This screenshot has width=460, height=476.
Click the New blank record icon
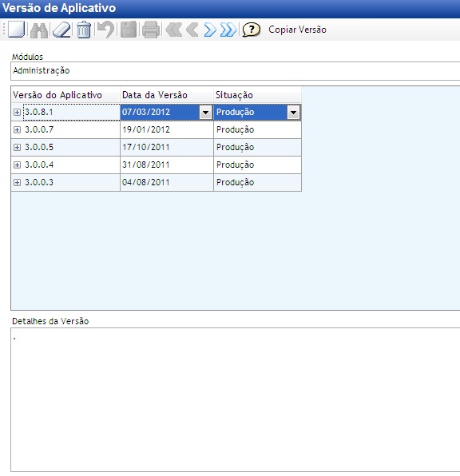16,30
